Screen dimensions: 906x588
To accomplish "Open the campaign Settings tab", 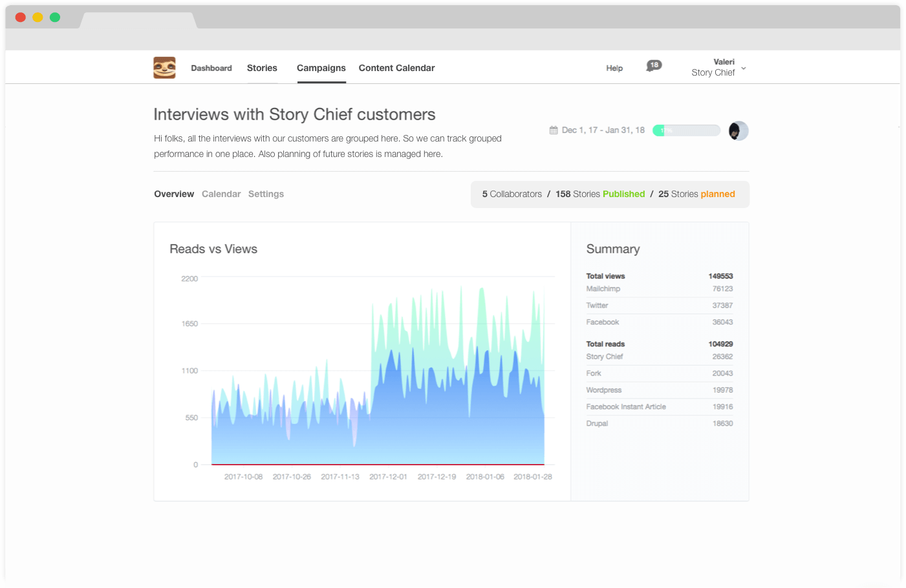I will point(266,194).
